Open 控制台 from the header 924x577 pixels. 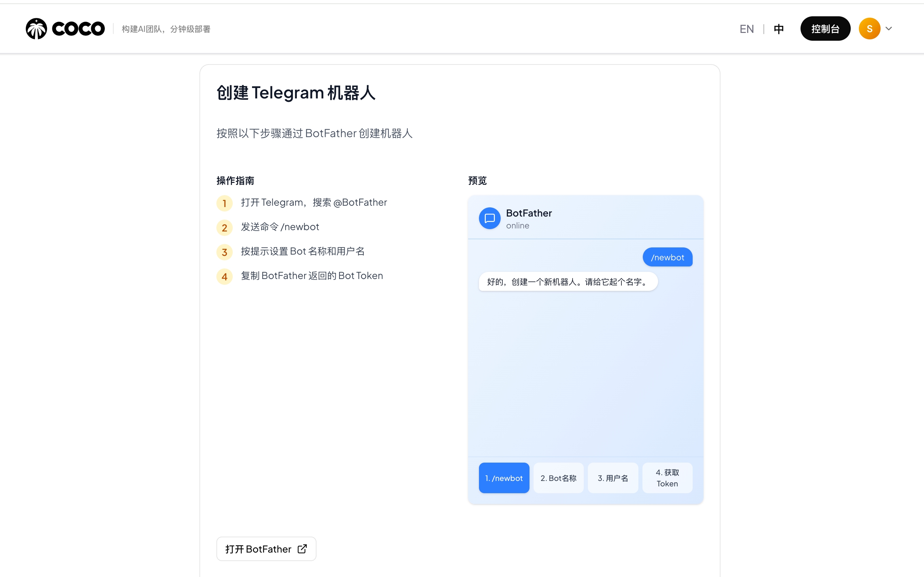(825, 28)
